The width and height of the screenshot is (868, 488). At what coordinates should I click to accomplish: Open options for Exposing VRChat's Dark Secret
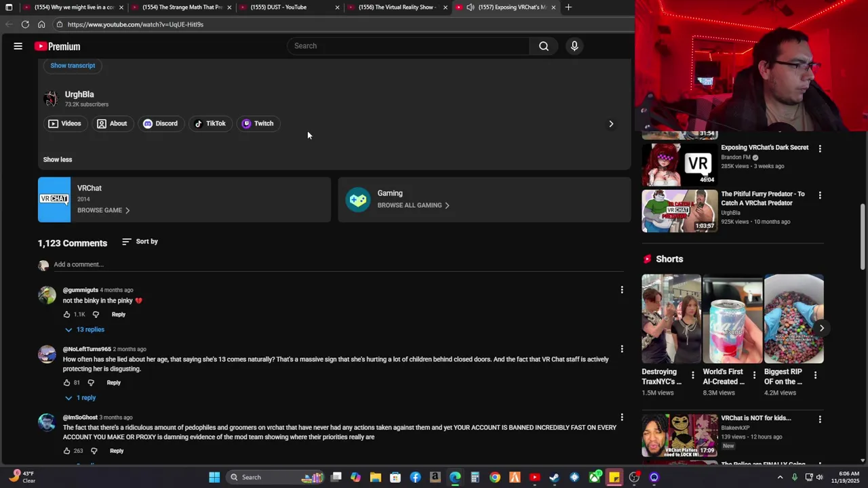pyautogui.click(x=820, y=148)
